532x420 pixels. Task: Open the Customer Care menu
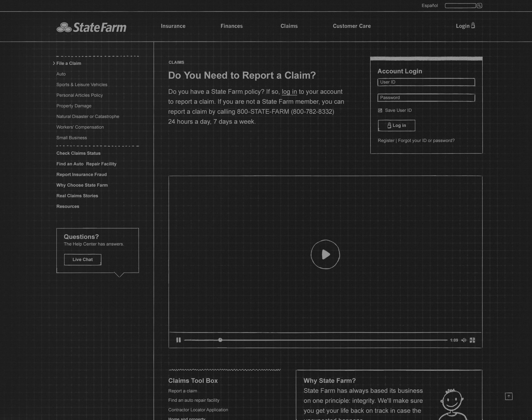point(352,26)
